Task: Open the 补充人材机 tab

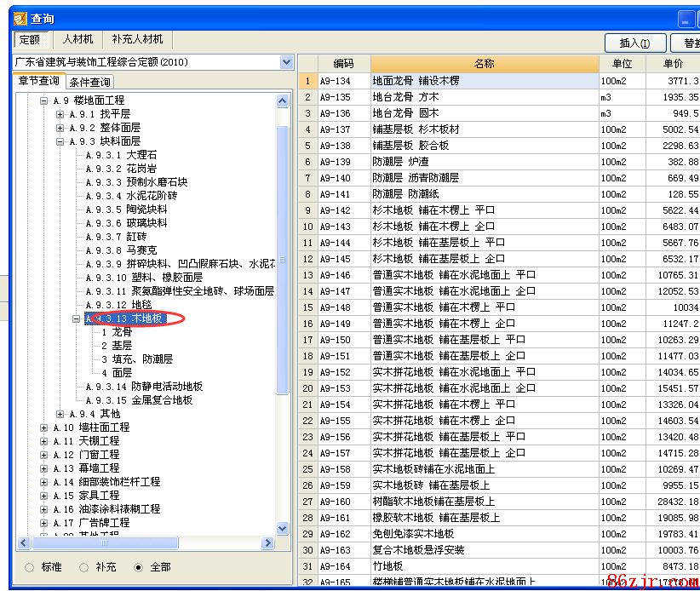Action: click(x=138, y=40)
